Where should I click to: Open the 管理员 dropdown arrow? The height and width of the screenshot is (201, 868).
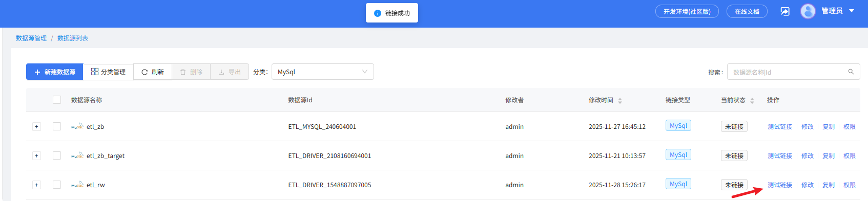click(852, 11)
